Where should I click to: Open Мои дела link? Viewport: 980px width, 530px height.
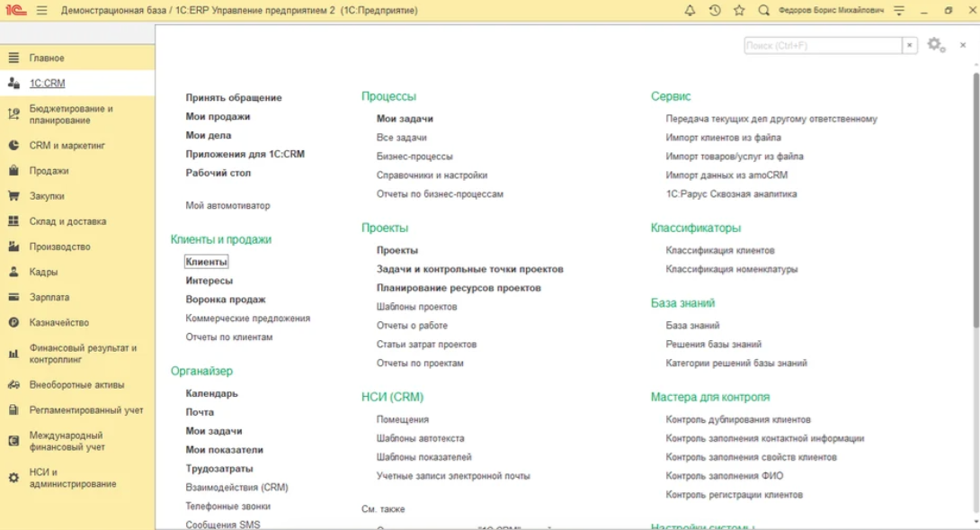tap(208, 135)
